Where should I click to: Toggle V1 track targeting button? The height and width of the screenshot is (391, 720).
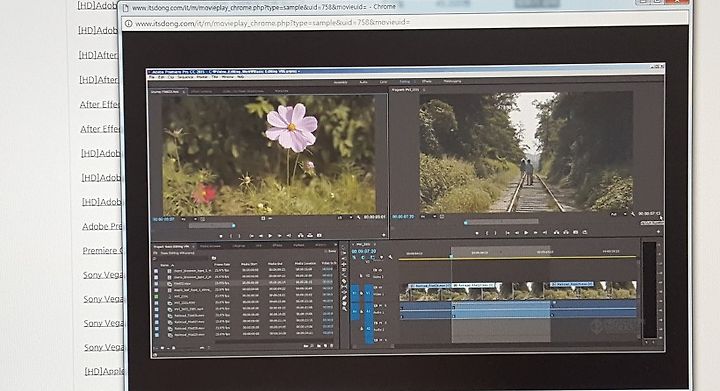pos(369,293)
